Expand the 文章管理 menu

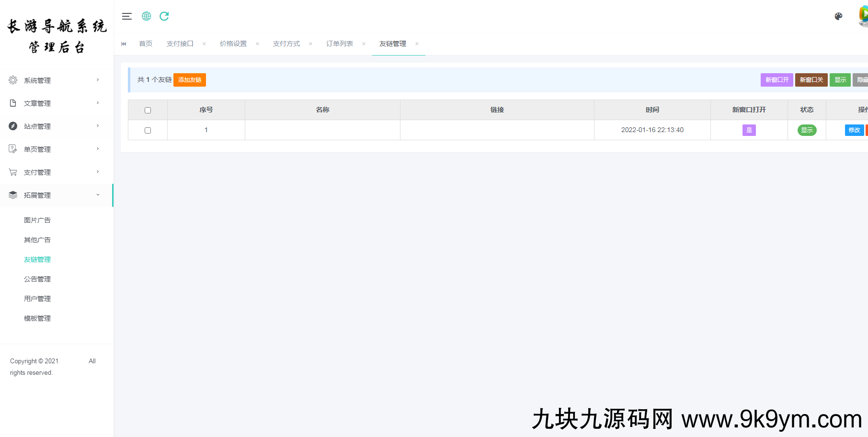[37, 103]
